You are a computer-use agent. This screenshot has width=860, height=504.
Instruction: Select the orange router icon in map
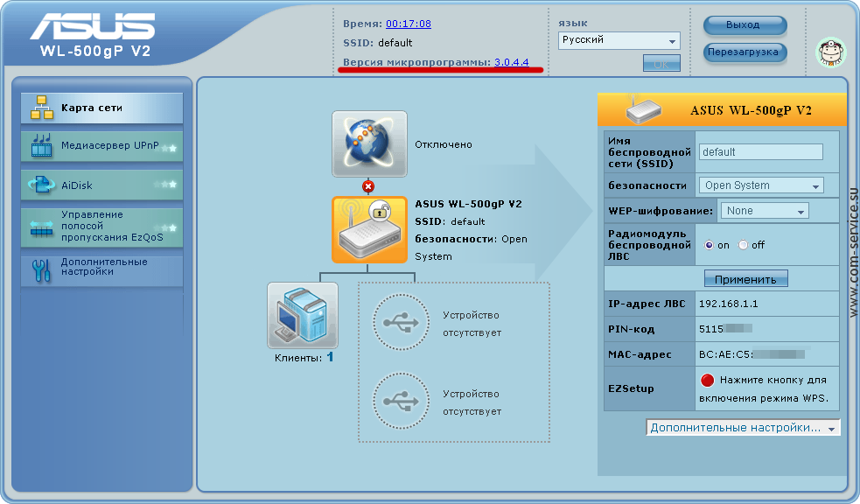[x=369, y=230]
